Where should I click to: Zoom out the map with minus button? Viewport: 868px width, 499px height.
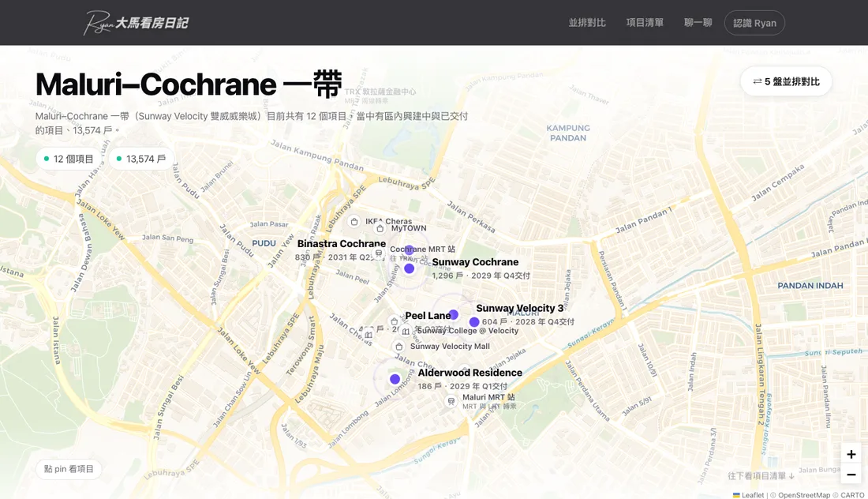(851, 475)
